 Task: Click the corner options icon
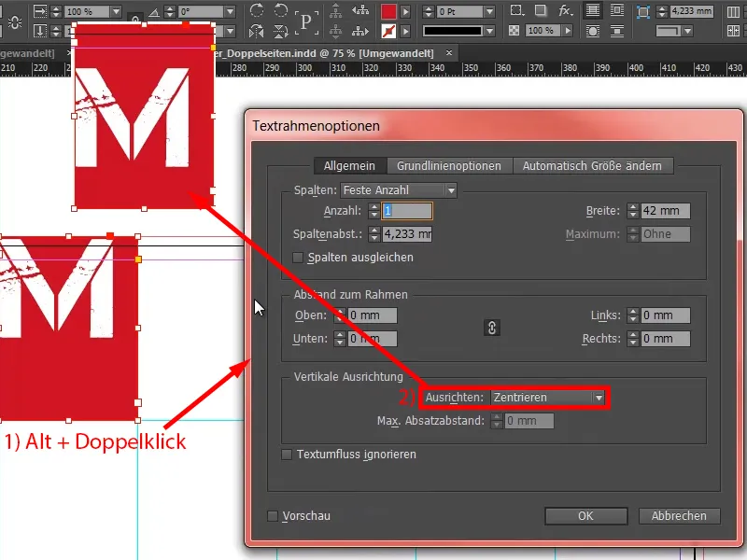[643, 11]
